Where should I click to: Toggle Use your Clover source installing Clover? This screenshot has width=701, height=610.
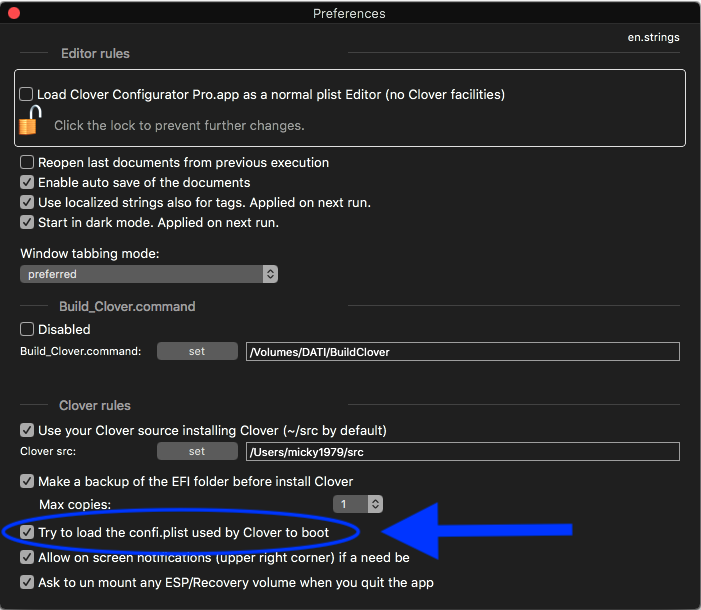tap(27, 431)
